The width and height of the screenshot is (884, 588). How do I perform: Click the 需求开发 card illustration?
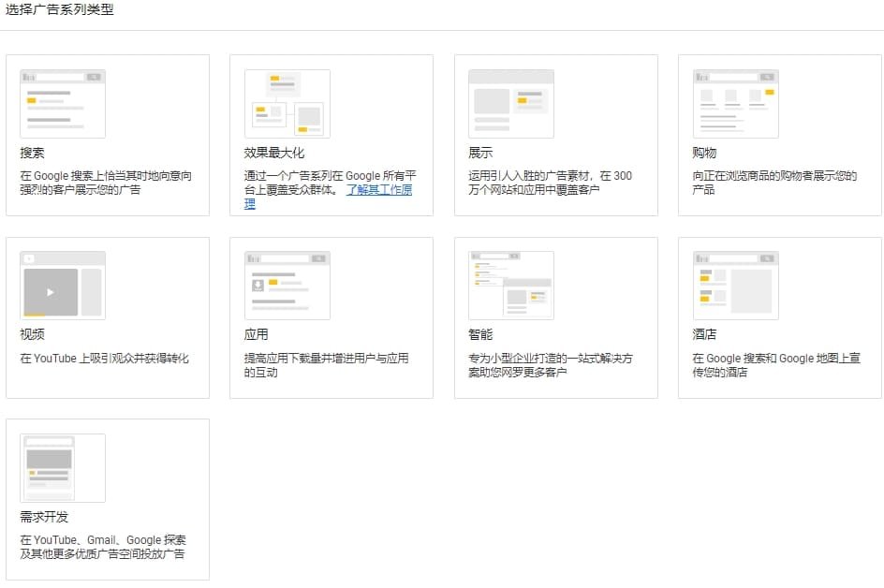click(62, 467)
